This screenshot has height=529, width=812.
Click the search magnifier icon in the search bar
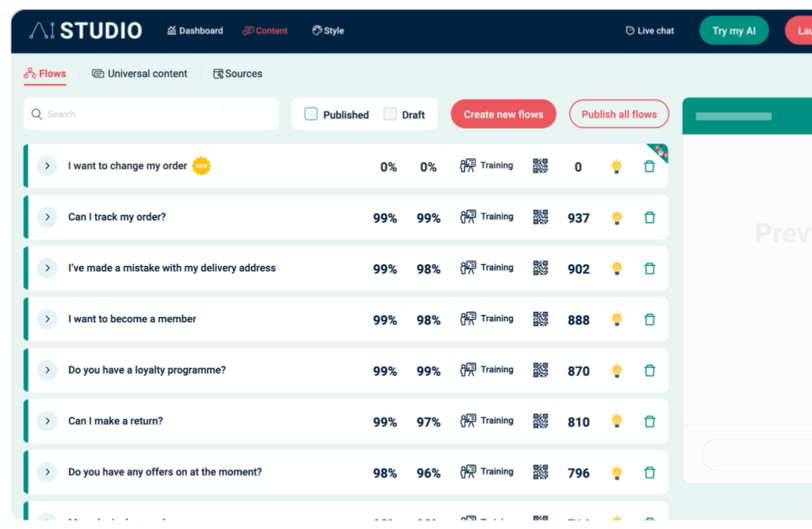[37, 113]
